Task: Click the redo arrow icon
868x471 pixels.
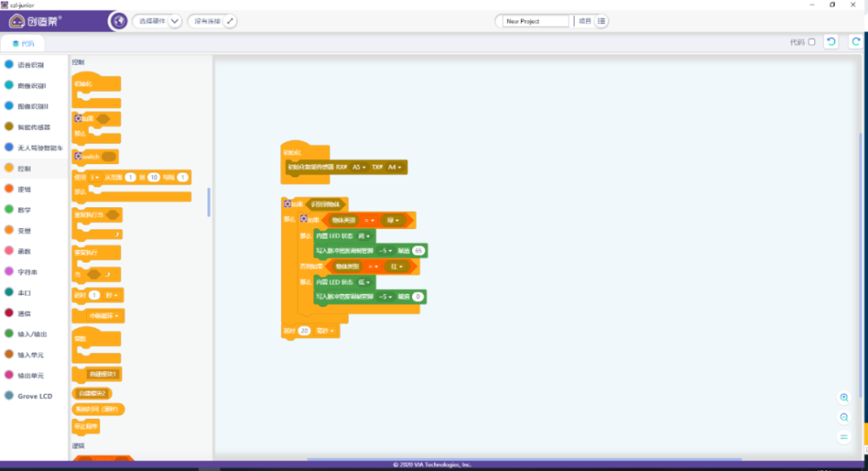Action: coord(856,42)
